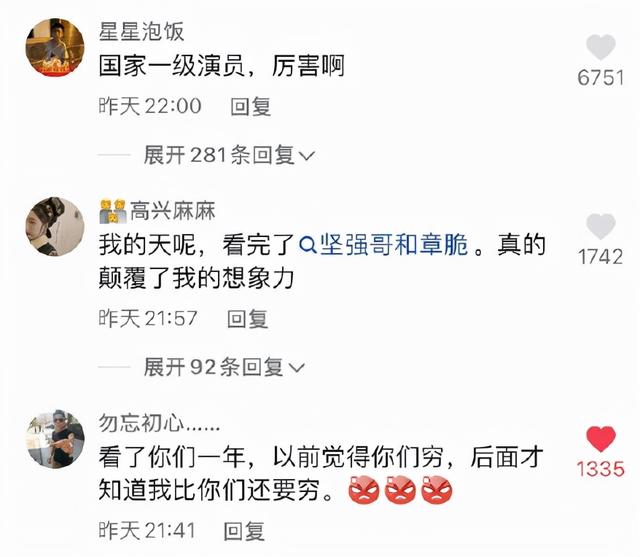Click the first angry emoji in comment
This screenshot has height=557, width=640.
(x=364, y=490)
